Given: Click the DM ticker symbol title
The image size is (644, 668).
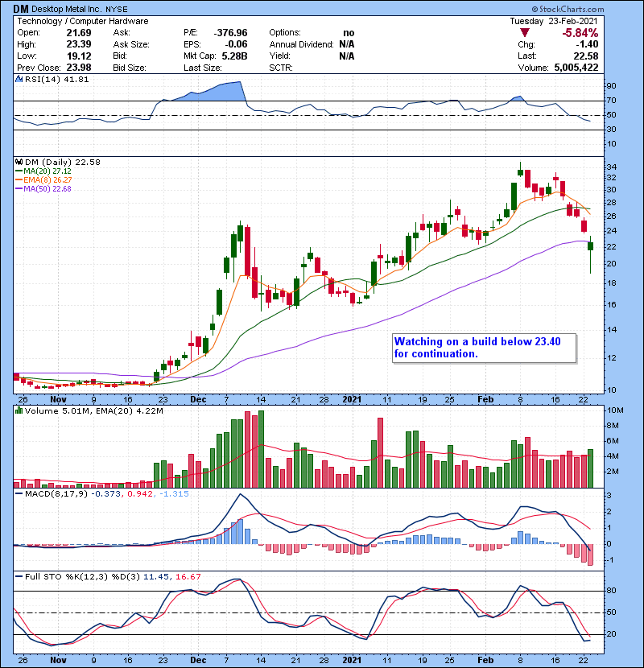Looking at the screenshot, I should (20, 9).
